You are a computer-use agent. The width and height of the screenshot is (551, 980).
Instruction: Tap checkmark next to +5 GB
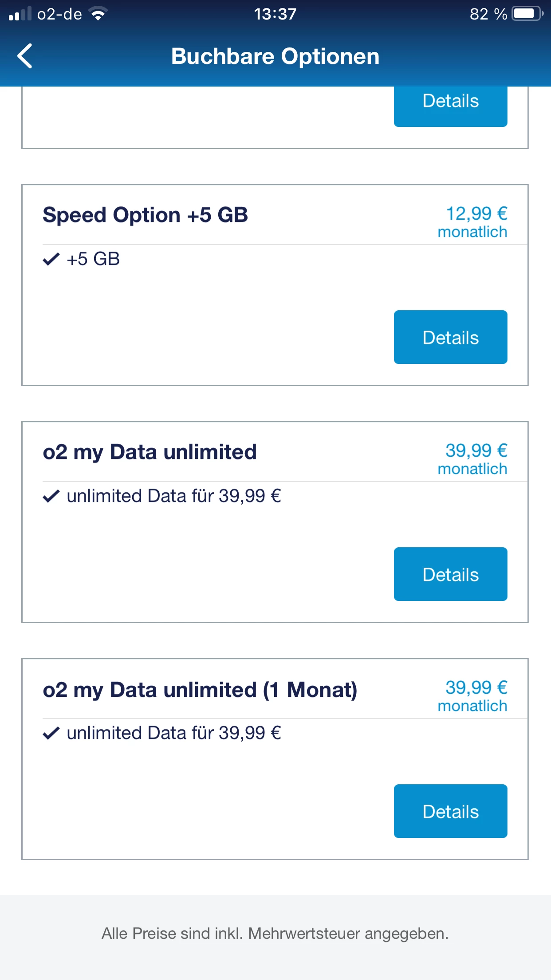[51, 259]
